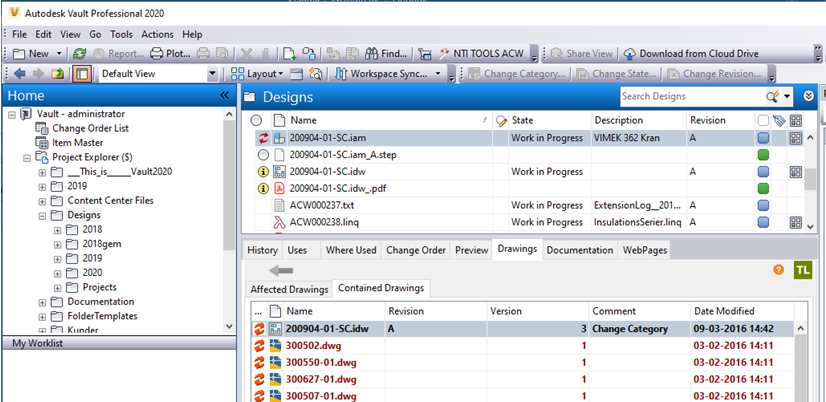Click the find magnifier icon after the preview pane icon
This screenshot has height=402, width=826.
point(316,74)
